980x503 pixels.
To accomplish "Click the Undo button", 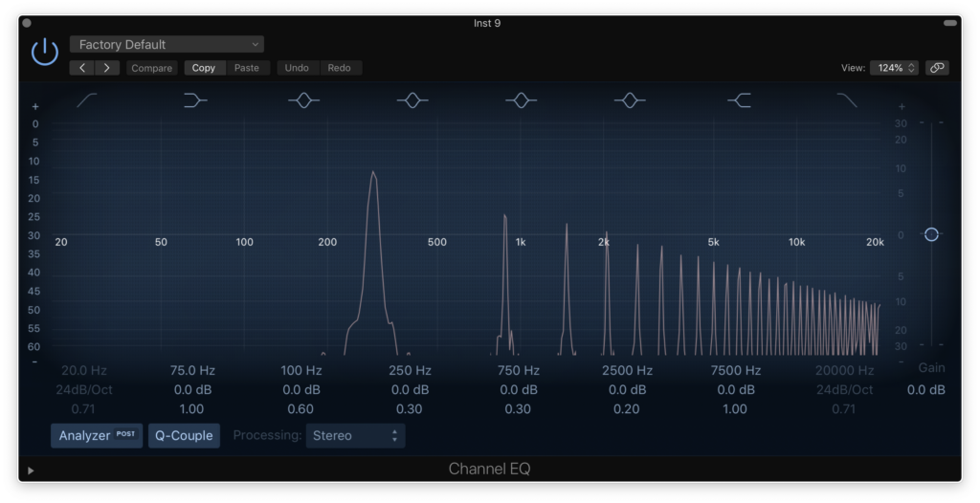I will (x=297, y=68).
